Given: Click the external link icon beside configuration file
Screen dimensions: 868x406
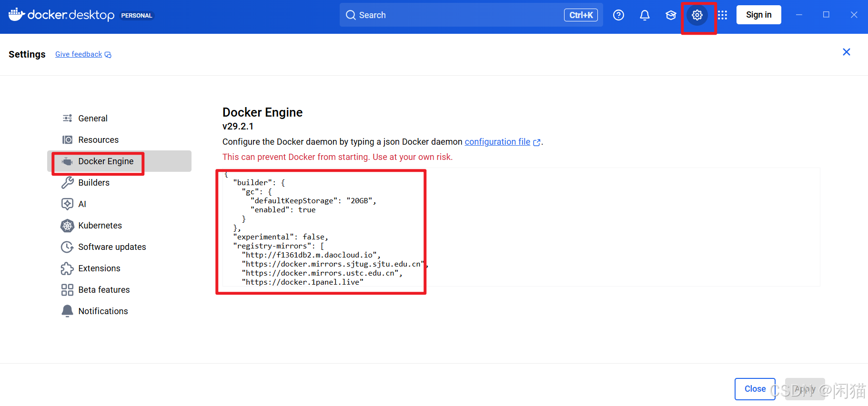Looking at the screenshot, I should (x=537, y=142).
